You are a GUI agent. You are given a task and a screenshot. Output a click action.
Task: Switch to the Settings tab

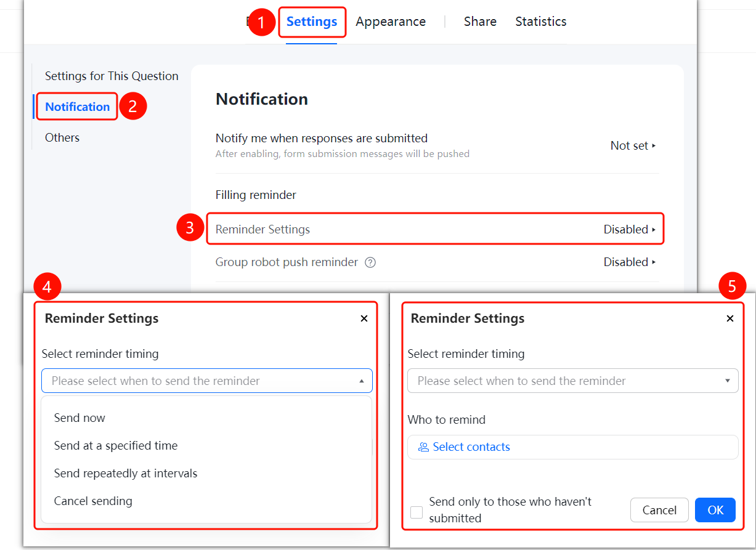tap(312, 22)
